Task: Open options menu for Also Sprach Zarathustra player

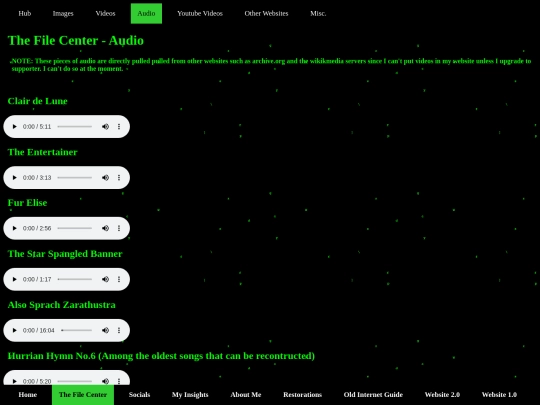Action: coord(119,330)
